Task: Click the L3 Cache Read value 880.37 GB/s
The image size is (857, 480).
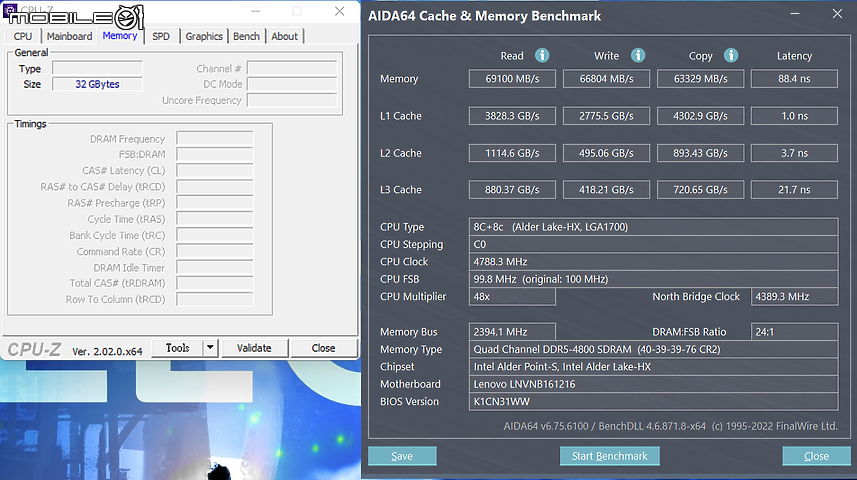Action: coord(512,190)
